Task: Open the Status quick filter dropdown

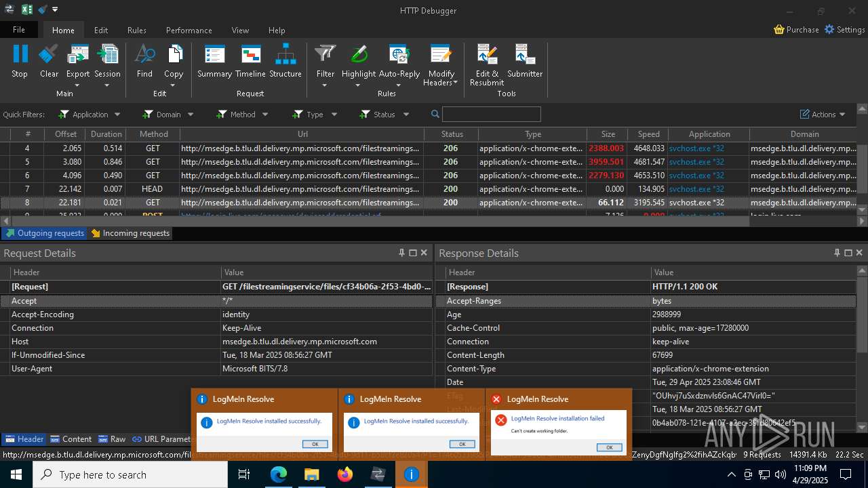Action: click(384, 115)
